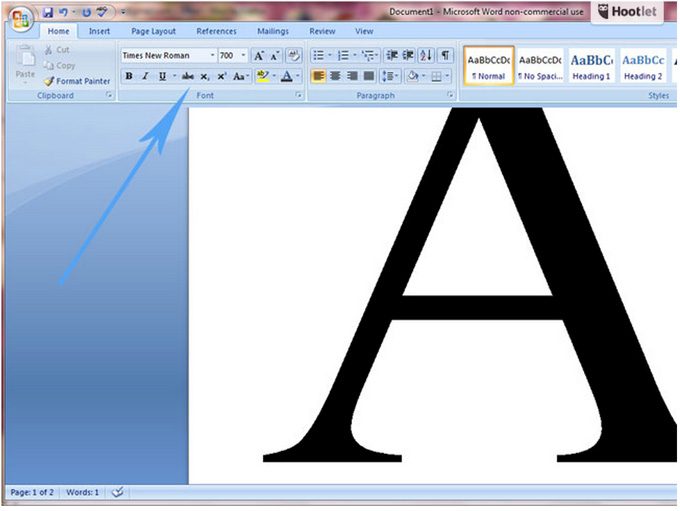
Task: Open the font name dropdown
Action: pos(212,56)
